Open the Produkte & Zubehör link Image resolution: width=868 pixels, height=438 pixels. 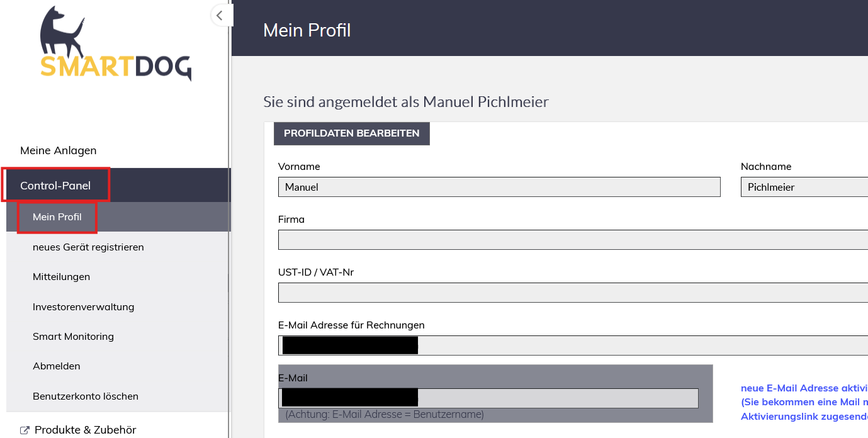85,430
